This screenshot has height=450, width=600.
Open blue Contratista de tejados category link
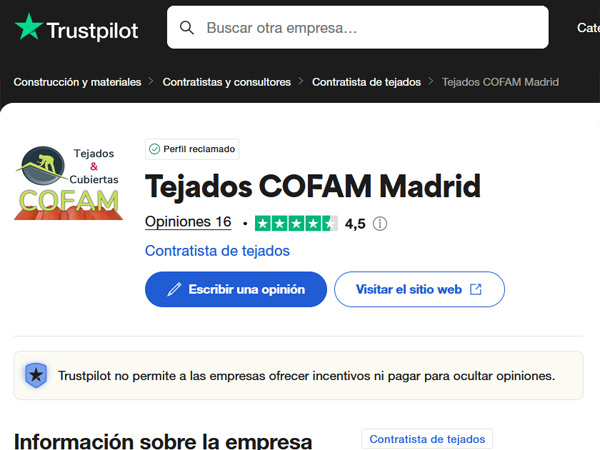point(217,251)
